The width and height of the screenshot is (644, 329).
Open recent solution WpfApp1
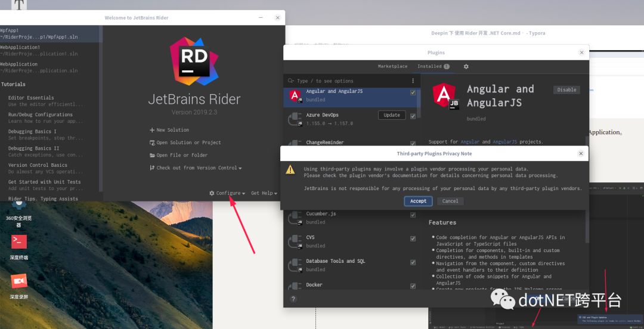click(x=49, y=34)
